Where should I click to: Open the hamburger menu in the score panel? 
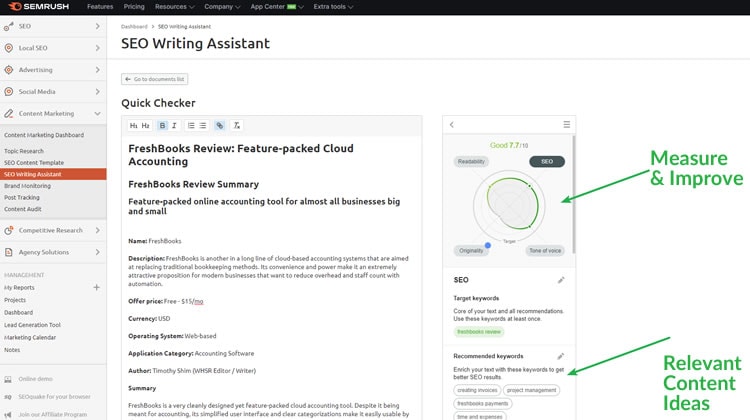pyautogui.click(x=566, y=125)
